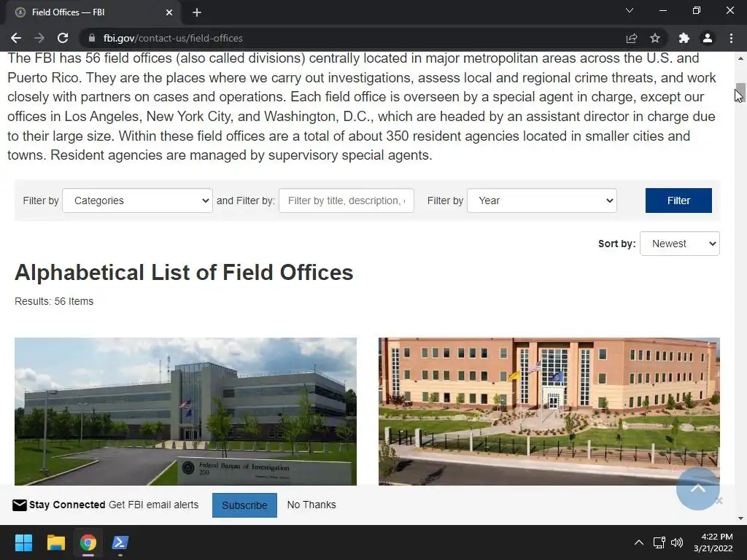Show hidden system tray icons
Viewport: 747px width, 560px height.
(639, 542)
